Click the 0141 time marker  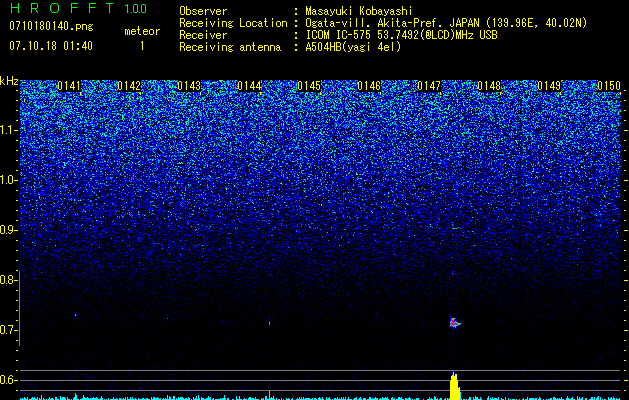point(69,86)
